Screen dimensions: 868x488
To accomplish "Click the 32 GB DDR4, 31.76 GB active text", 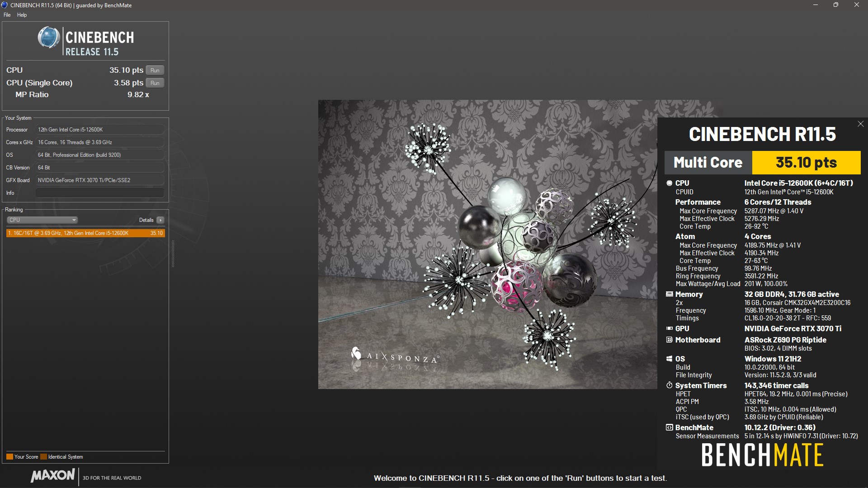I will (792, 294).
